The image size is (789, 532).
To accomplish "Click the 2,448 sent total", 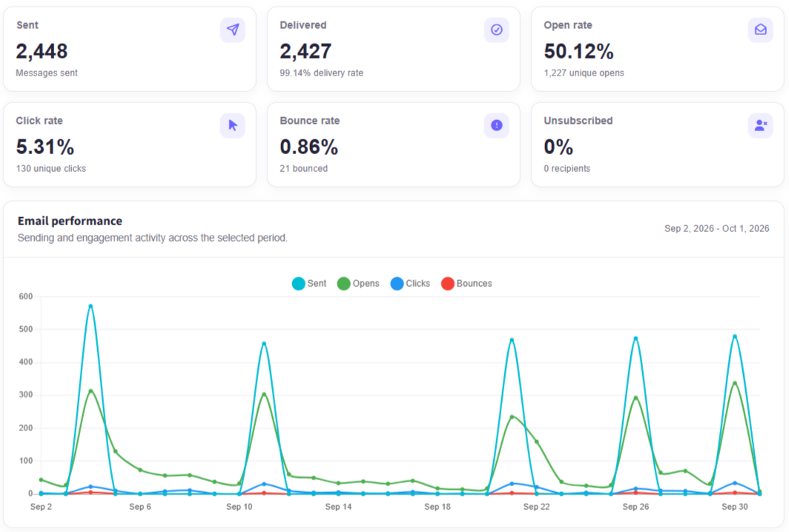I will (42, 51).
